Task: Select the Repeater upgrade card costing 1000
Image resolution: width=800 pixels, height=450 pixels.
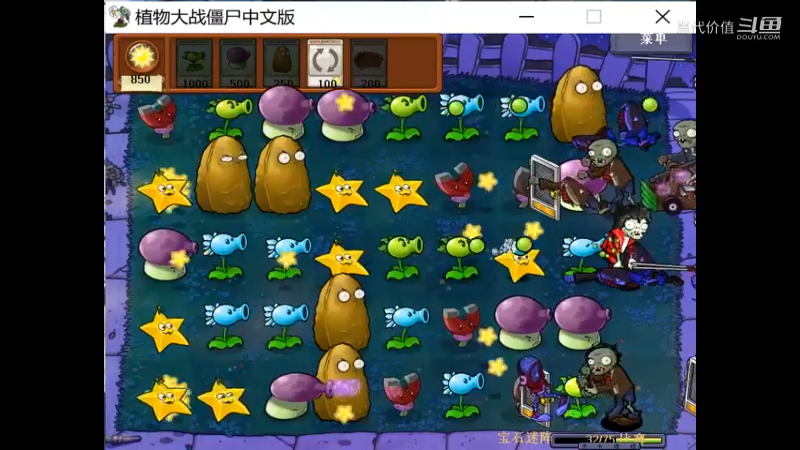Action: (194, 63)
